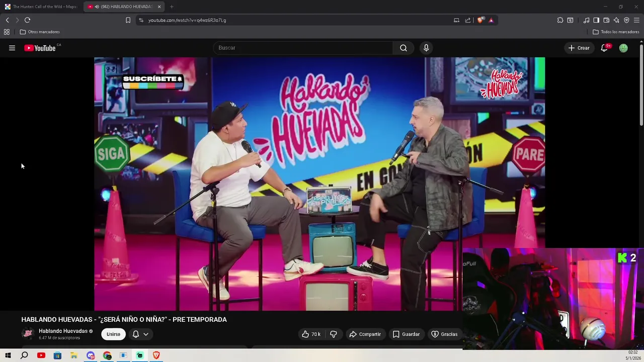
Task: Click on the video player area
Action: (x=319, y=184)
